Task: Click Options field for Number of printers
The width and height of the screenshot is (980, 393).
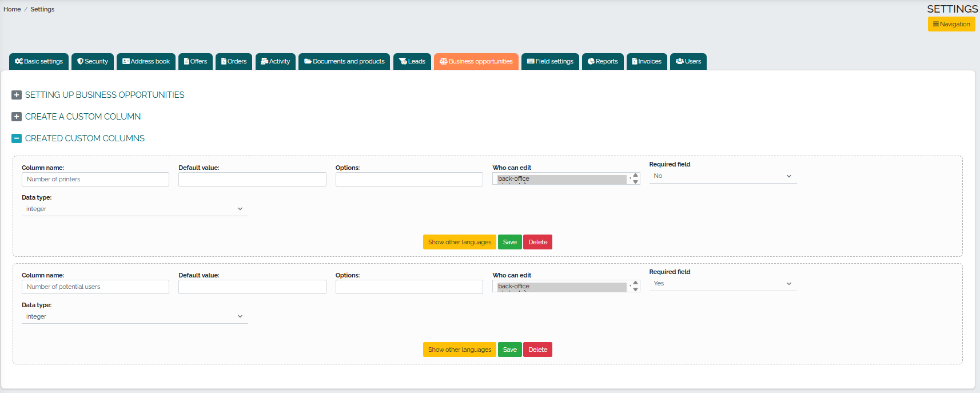Action: pyautogui.click(x=409, y=179)
